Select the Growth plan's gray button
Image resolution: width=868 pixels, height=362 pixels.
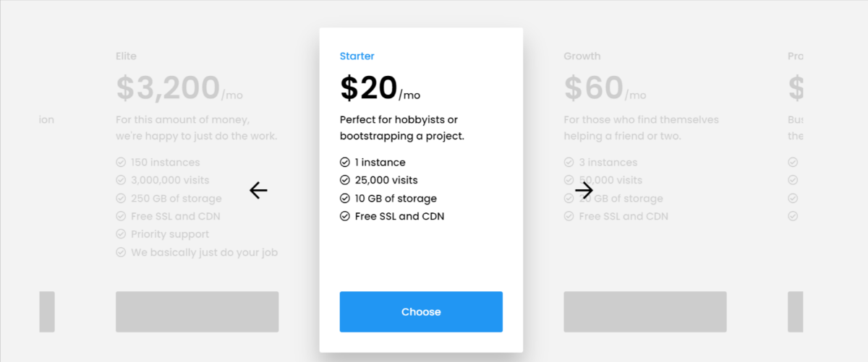(644, 312)
